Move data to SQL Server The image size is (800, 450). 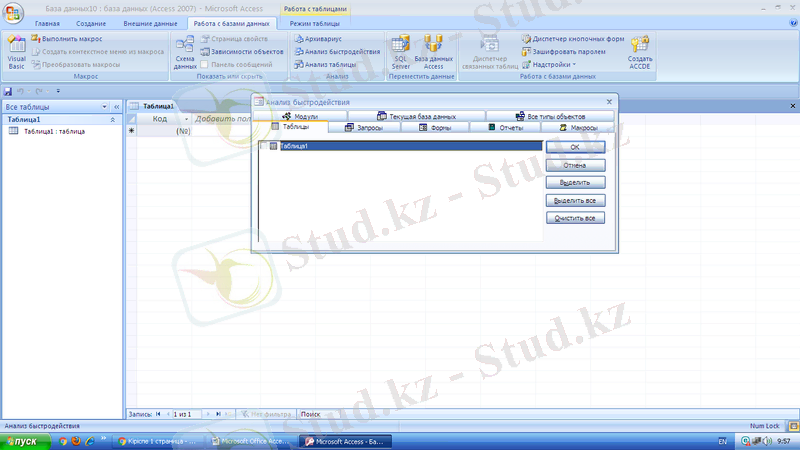click(x=401, y=52)
